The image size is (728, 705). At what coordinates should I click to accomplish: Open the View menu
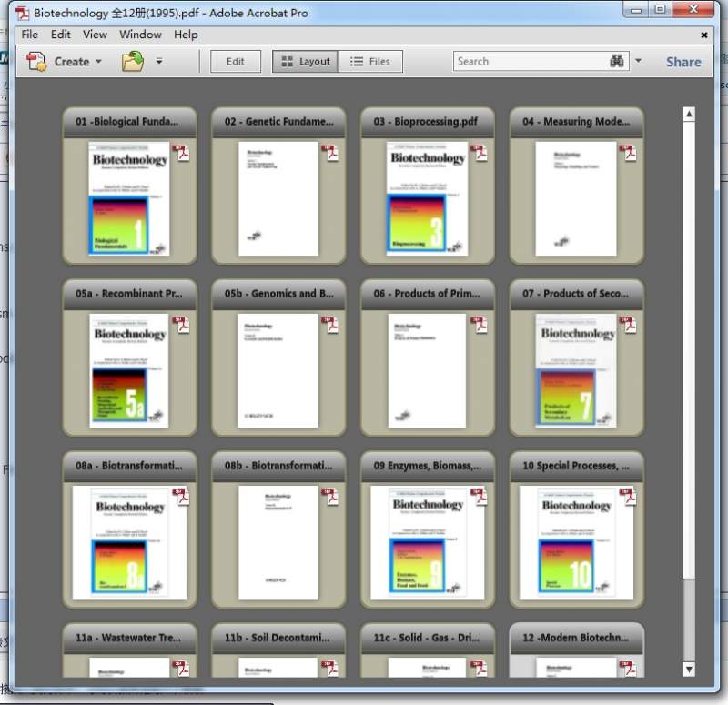coord(95,35)
